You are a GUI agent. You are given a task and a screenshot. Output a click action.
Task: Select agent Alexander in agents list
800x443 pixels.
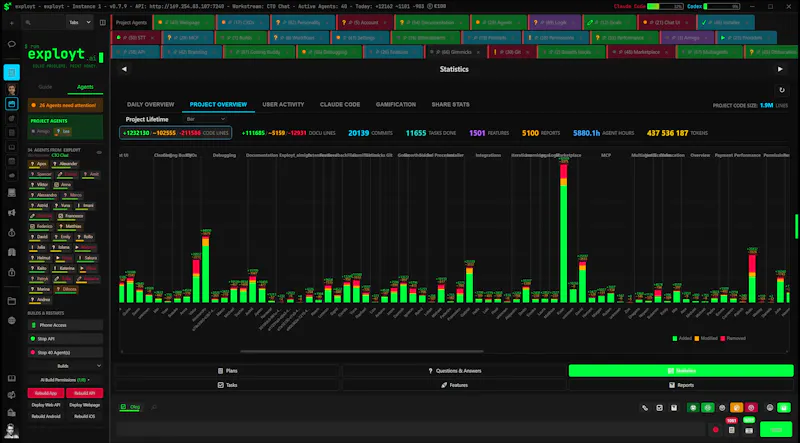coord(65,164)
